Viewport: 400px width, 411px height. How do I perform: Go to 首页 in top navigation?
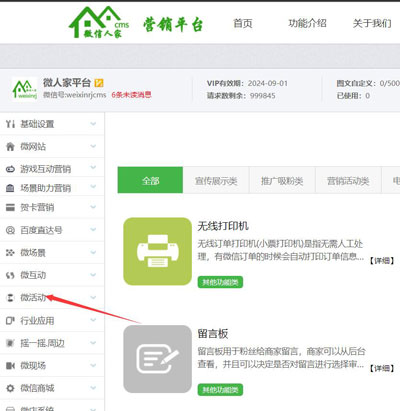click(x=243, y=23)
